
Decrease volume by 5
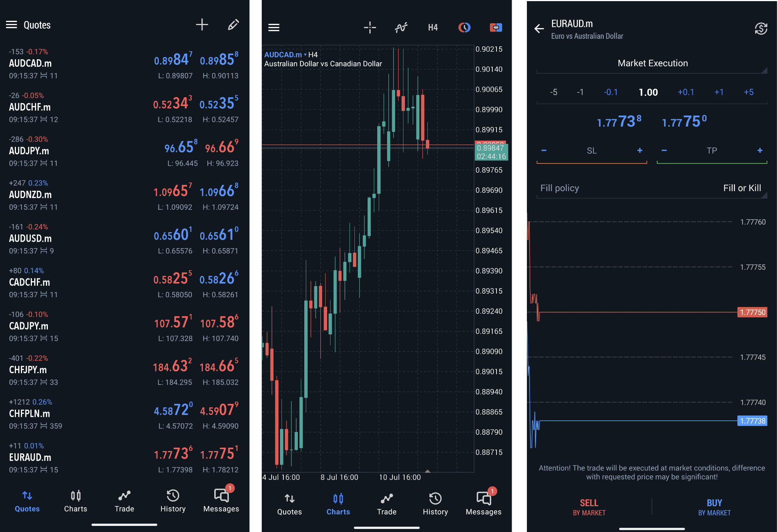pyautogui.click(x=553, y=92)
